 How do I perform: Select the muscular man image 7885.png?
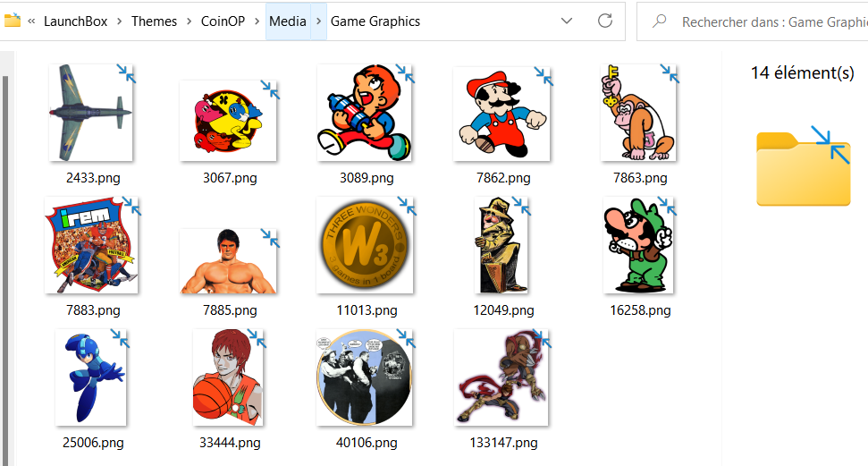coord(228,261)
